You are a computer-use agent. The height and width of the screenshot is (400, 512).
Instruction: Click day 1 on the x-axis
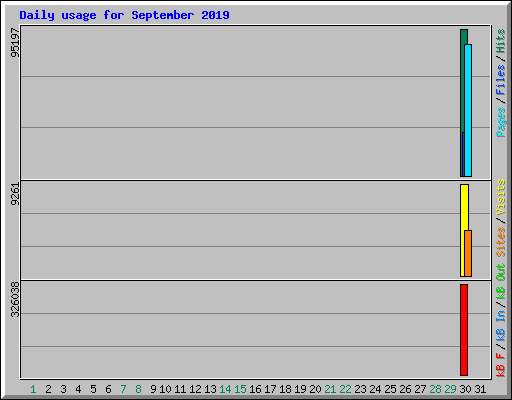point(33,389)
